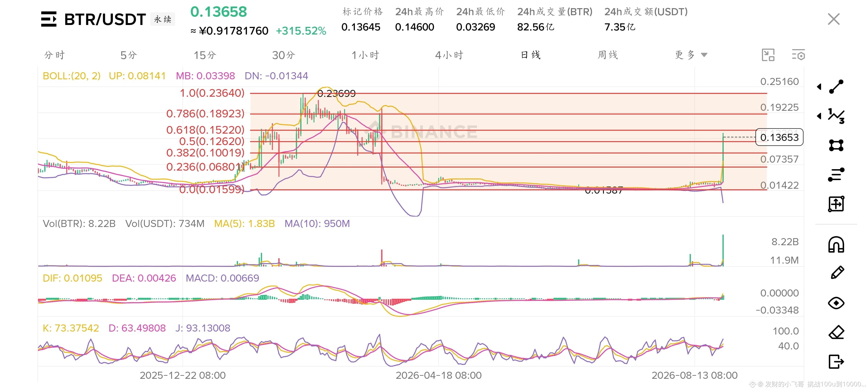Select the 0.786(0.18923) Fibonacci level label

pos(205,114)
